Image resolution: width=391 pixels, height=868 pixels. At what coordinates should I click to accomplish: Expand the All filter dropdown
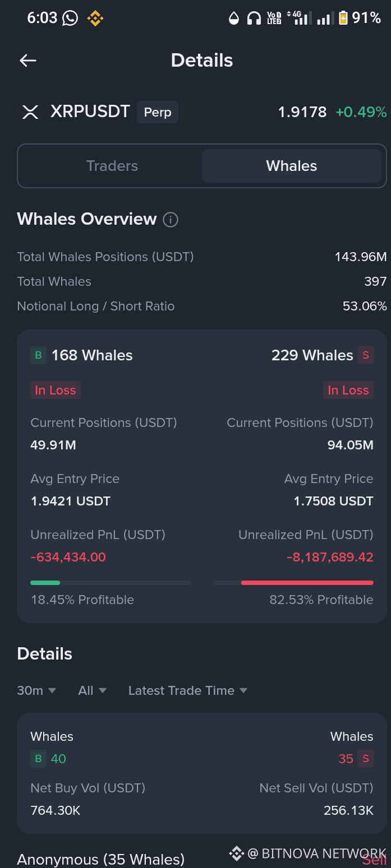pos(92,690)
